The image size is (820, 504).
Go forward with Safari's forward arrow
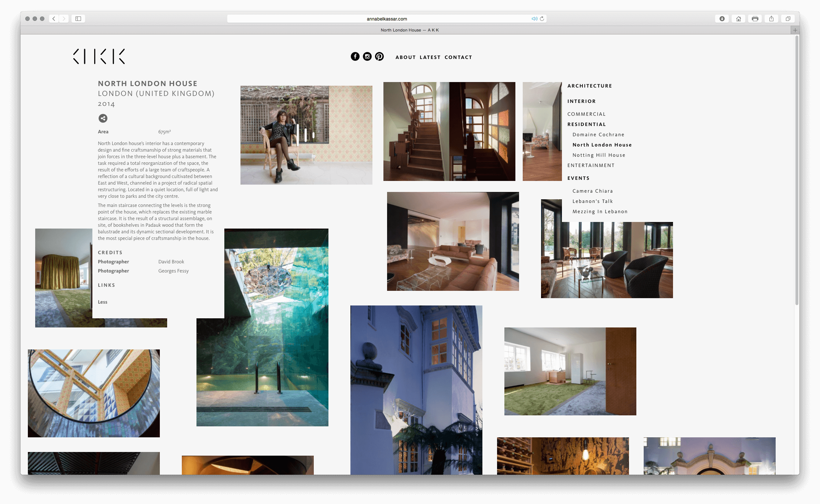pos(64,19)
